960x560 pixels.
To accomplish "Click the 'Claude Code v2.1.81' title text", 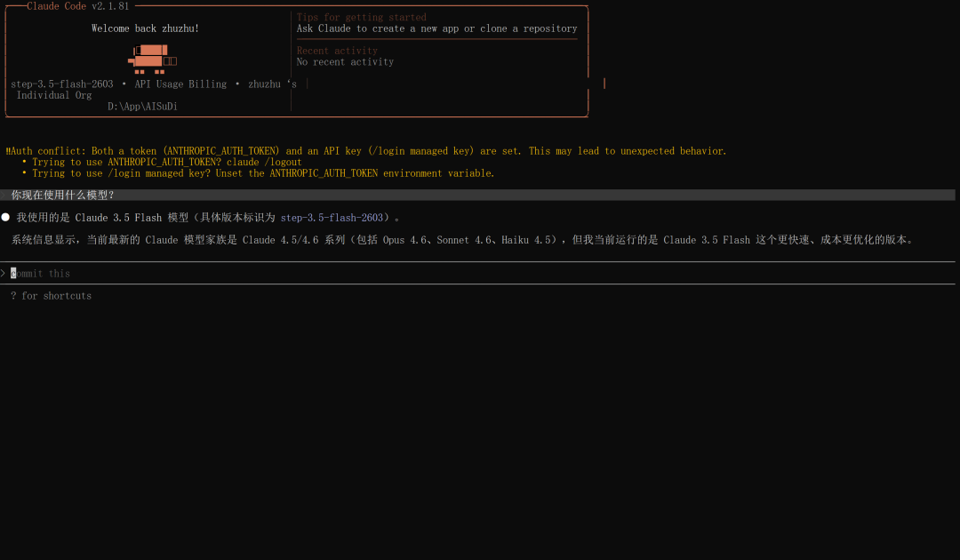I will (77, 6).
